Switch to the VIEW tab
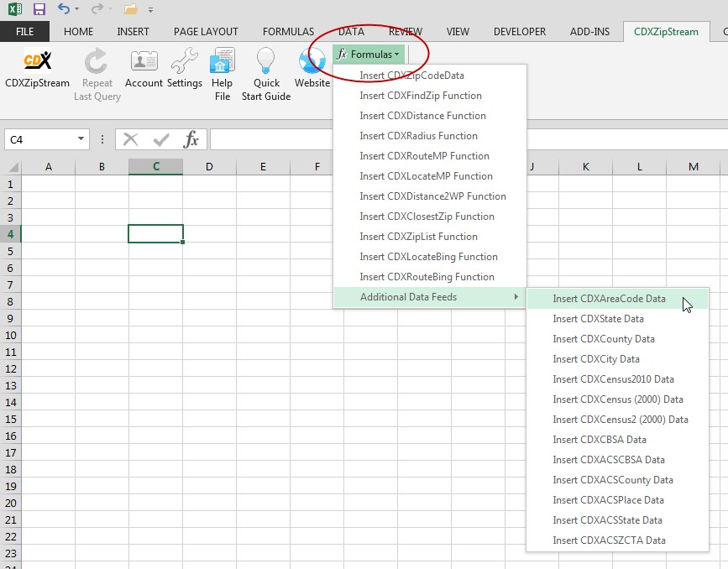The image size is (728, 569). (458, 32)
